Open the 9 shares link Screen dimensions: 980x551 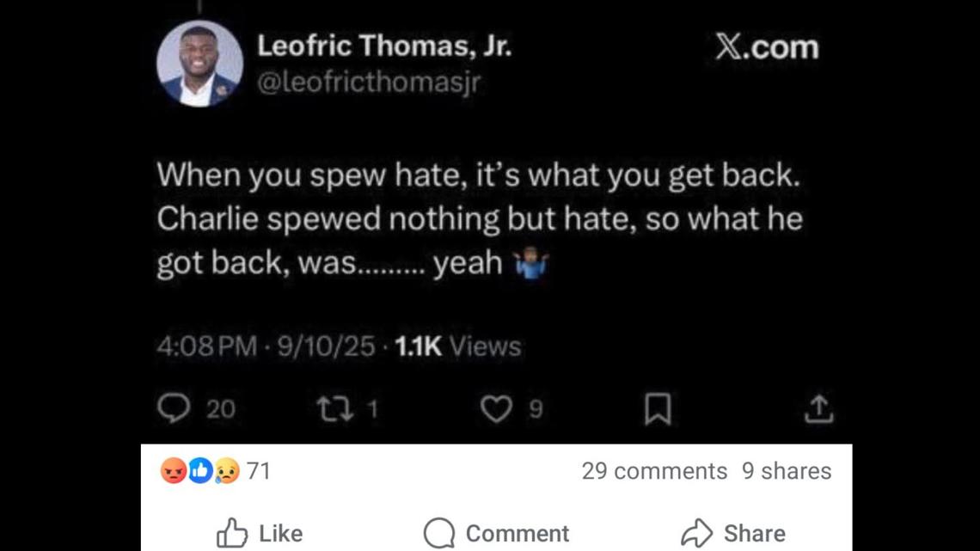(787, 471)
